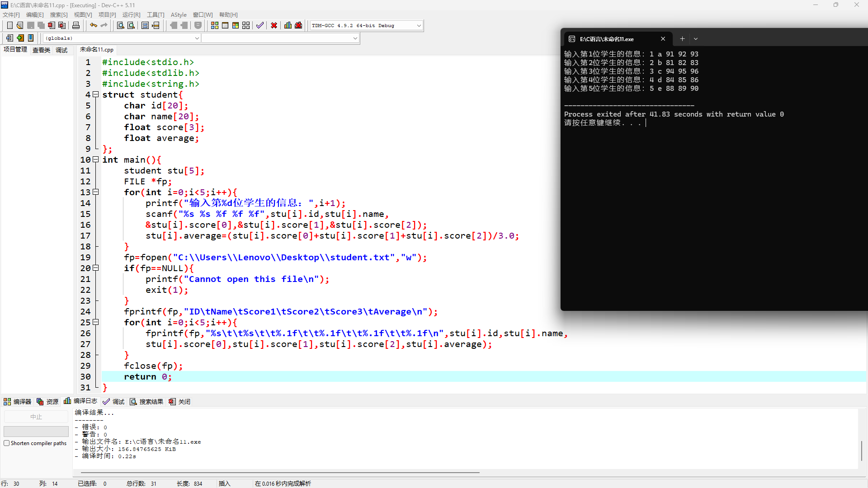Open the 运行[R] menu
868x488 pixels.
pyautogui.click(x=131, y=15)
